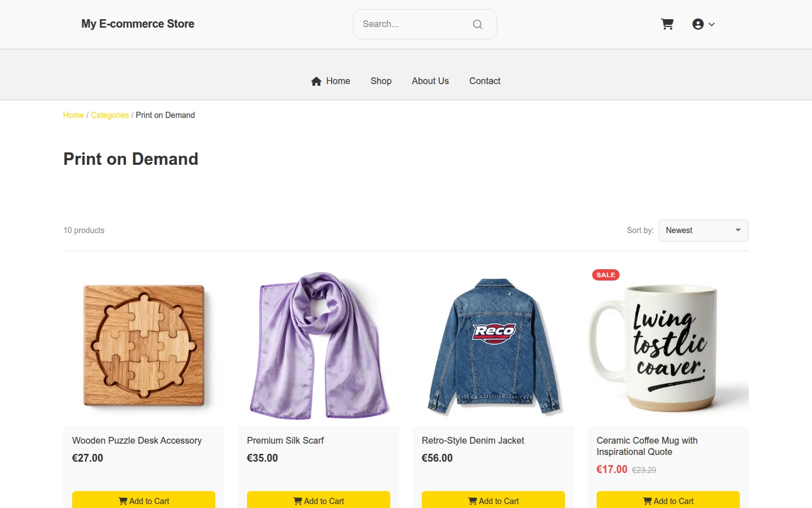Follow the Categories breadcrumb link
The height and width of the screenshot is (508, 812).
(110, 115)
